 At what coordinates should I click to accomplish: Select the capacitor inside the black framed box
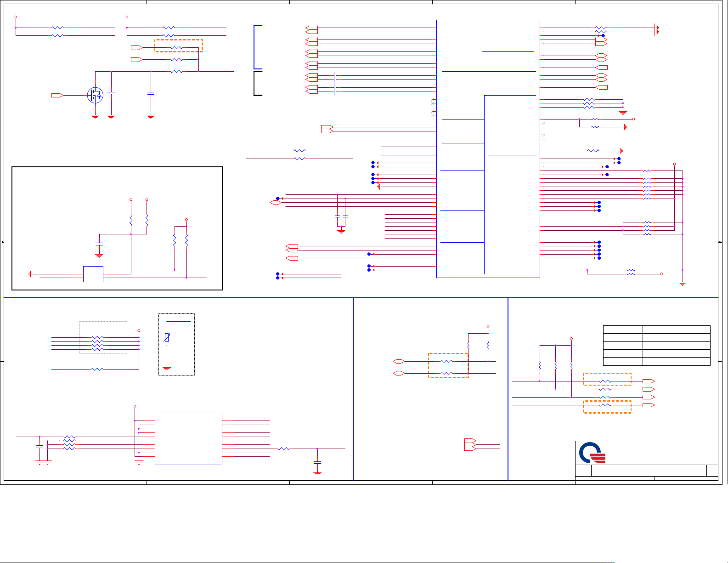click(x=99, y=243)
